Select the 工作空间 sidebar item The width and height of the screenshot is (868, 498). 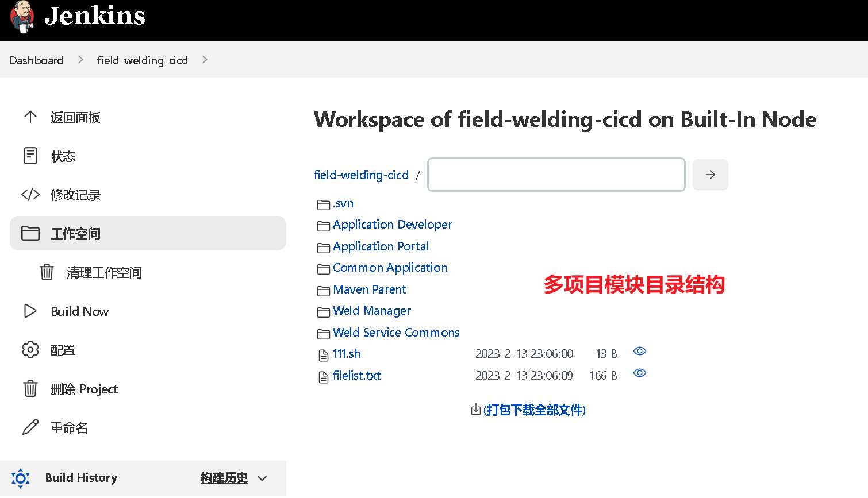148,233
